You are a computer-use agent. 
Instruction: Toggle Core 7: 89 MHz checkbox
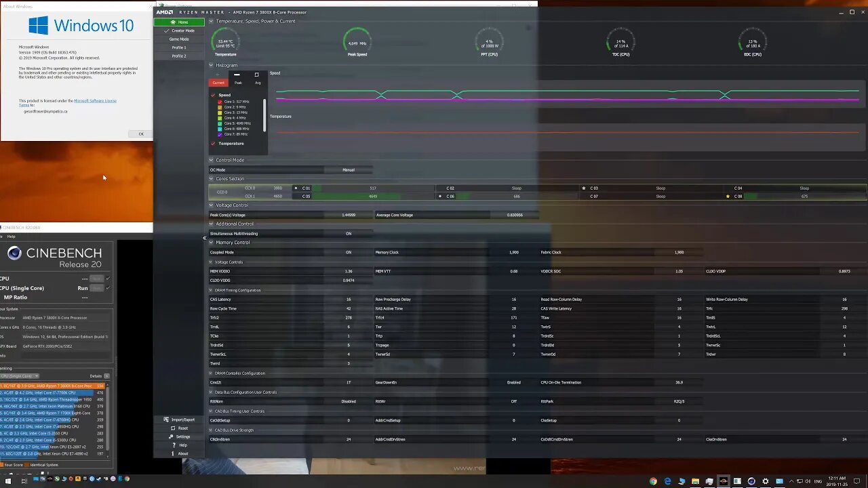coord(220,134)
